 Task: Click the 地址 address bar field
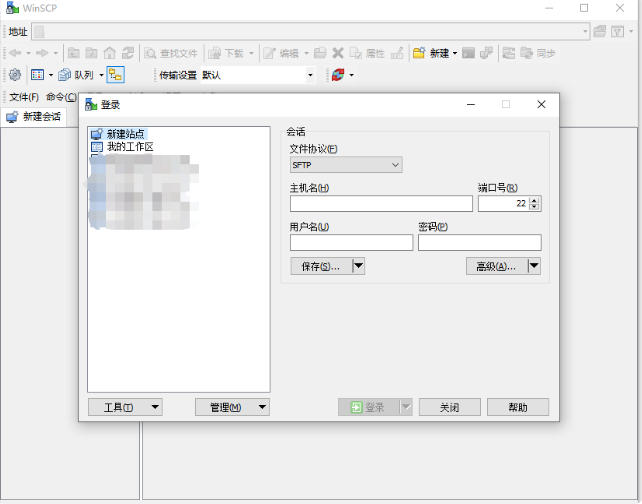(310, 32)
